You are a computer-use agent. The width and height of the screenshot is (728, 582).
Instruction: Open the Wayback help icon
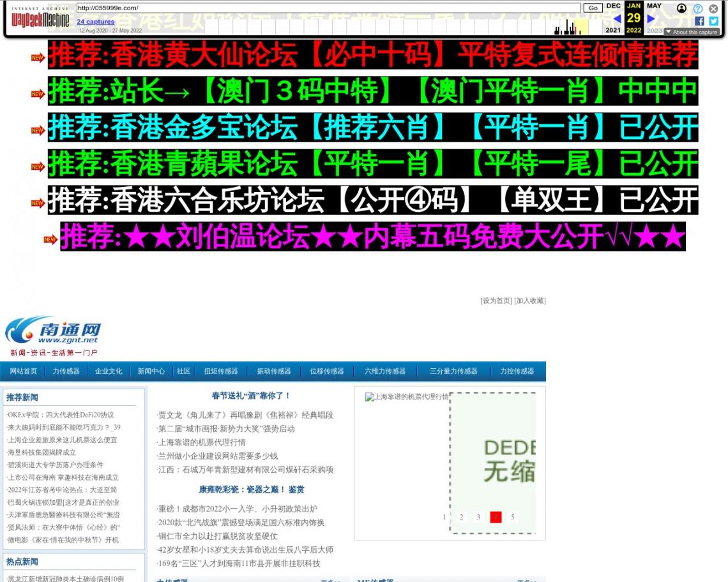point(698,9)
